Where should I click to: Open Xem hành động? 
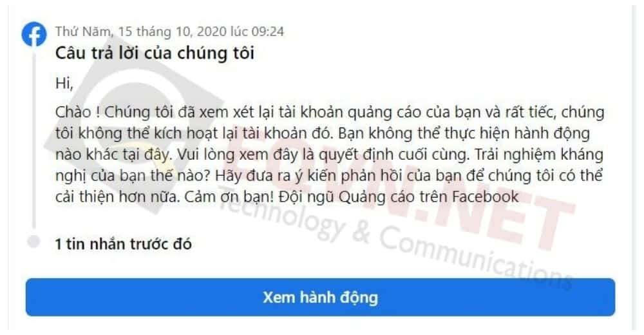click(x=320, y=297)
